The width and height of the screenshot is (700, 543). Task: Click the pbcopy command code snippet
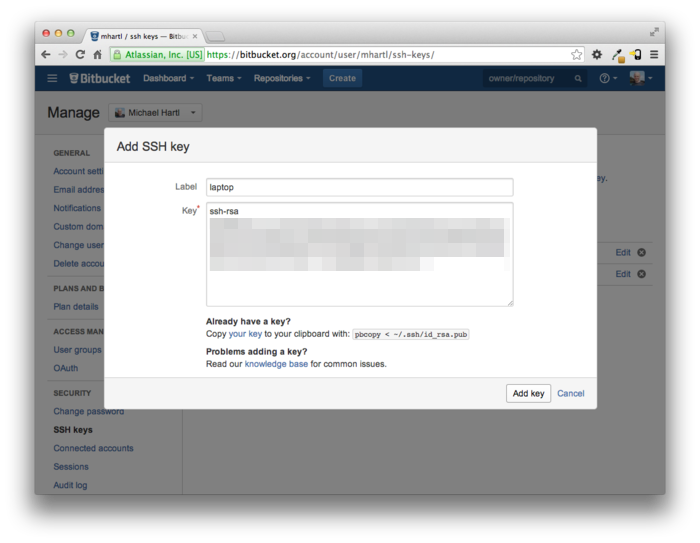coord(411,334)
